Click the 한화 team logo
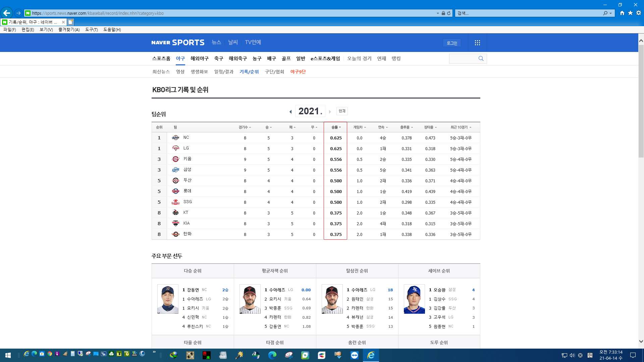The height and width of the screenshot is (362, 644). coord(175,234)
